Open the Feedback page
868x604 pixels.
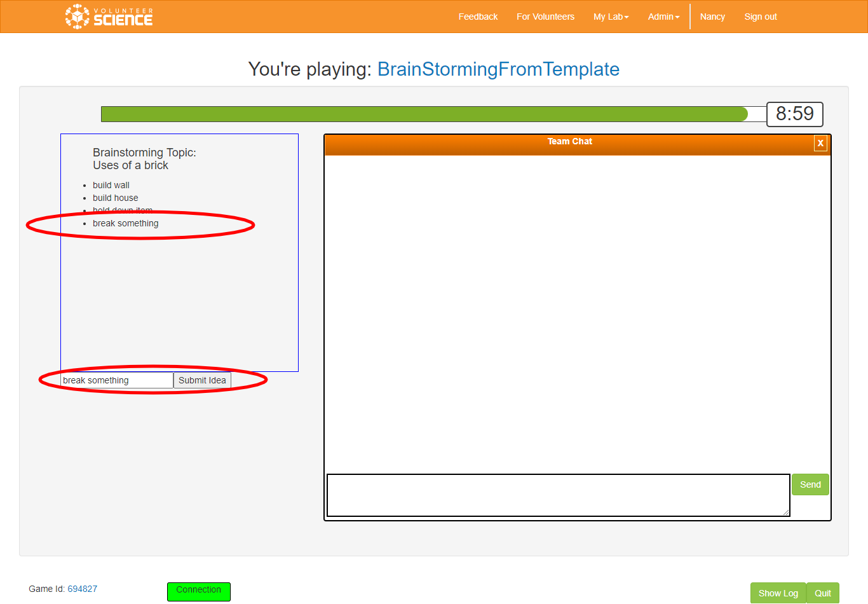[x=478, y=17]
